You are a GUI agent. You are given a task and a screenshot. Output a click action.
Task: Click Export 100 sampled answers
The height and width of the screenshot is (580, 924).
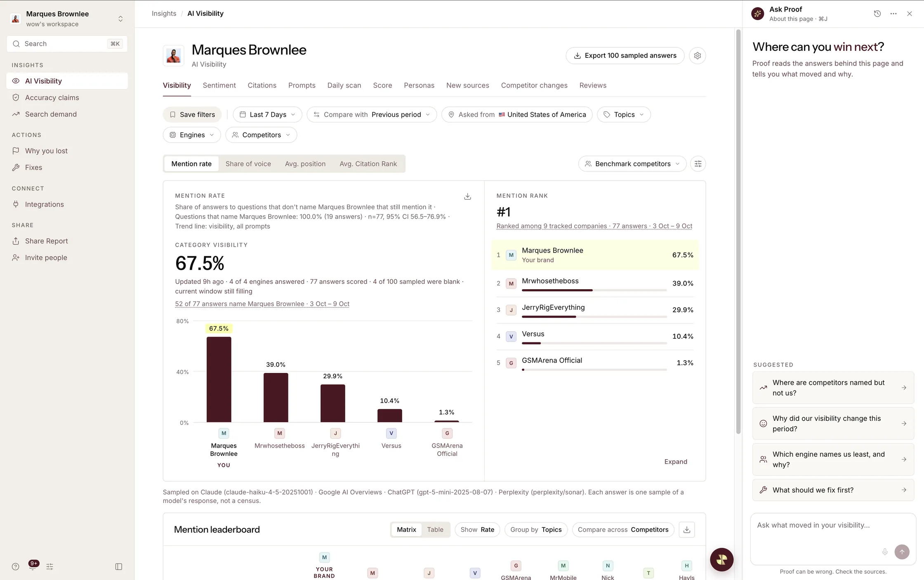(625, 56)
